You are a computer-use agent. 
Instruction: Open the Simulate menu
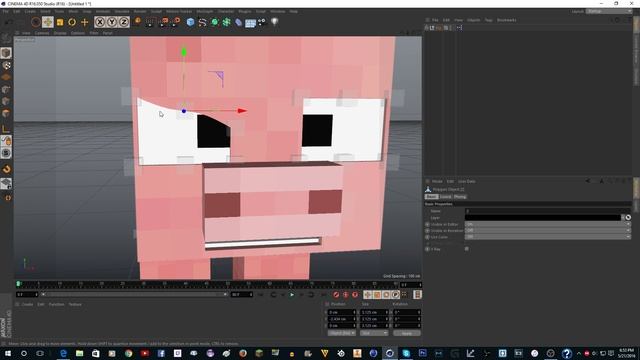coord(122,11)
